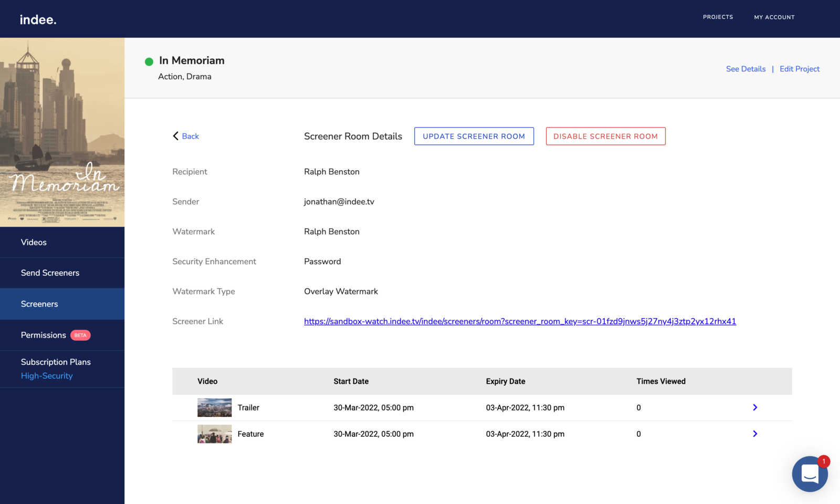Open the chat support widget

pos(810,474)
